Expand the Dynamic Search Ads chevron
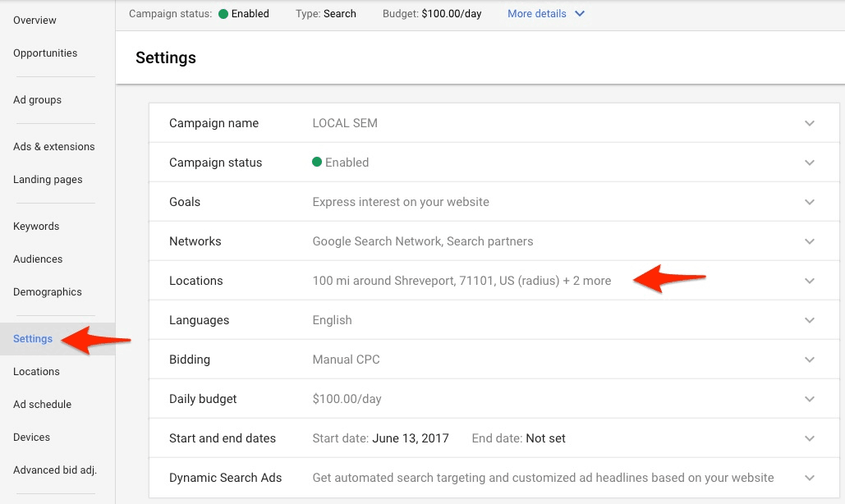Screen dimensions: 845x504 coord(810,478)
